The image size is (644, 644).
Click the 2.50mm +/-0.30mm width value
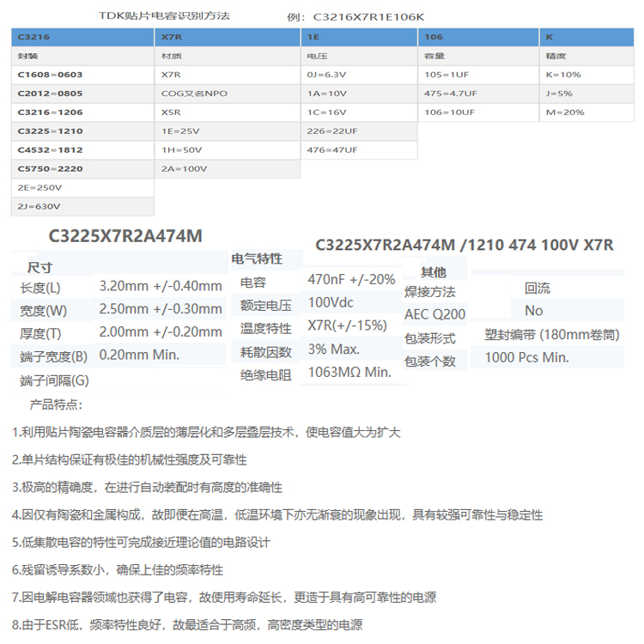click(161, 309)
